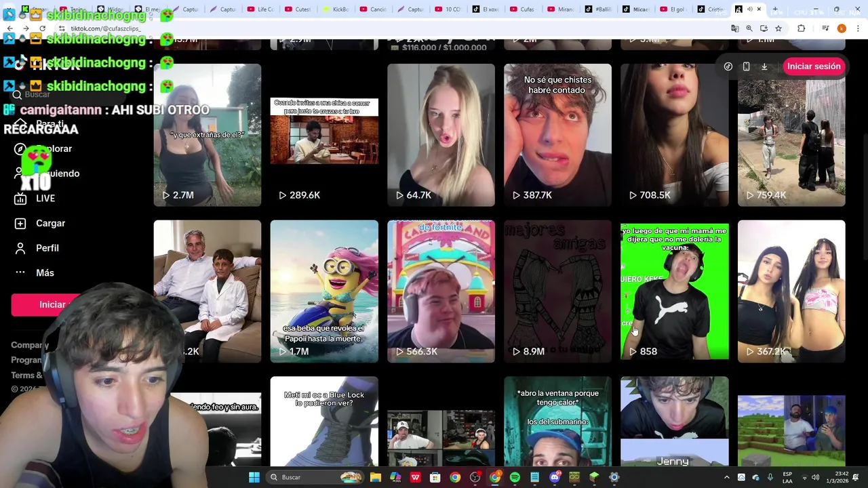Click the browser forward arrow

pyautogui.click(x=26, y=28)
